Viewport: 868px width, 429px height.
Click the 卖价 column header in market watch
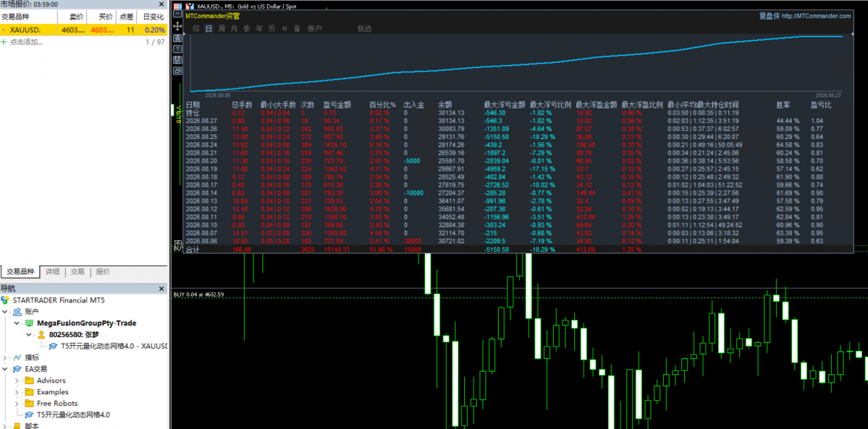pos(77,17)
